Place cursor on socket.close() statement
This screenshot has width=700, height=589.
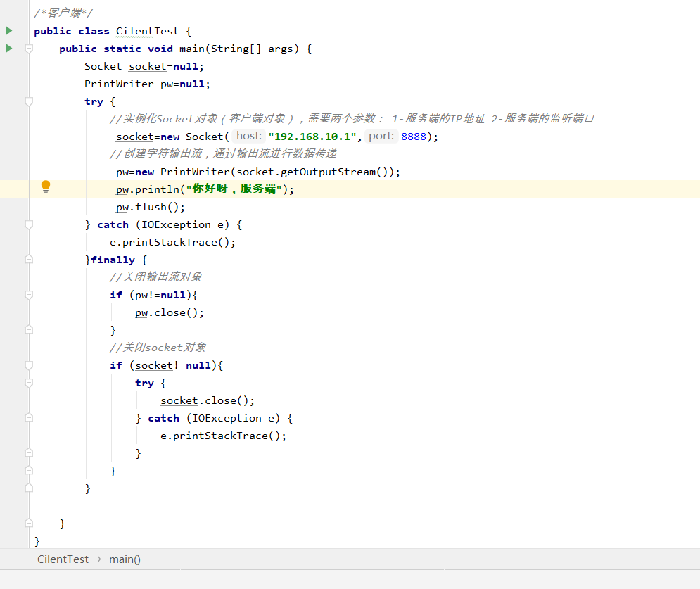click(x=207, y=400)
